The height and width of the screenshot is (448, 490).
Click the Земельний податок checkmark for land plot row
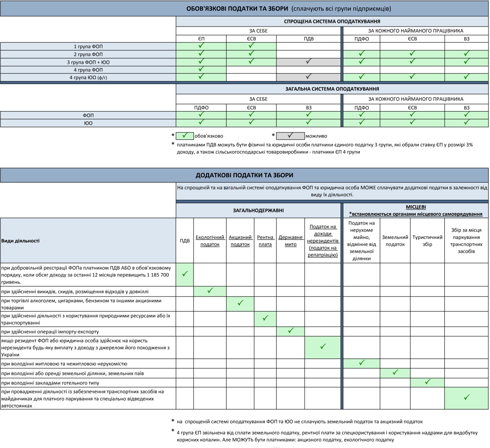point(395,372)
